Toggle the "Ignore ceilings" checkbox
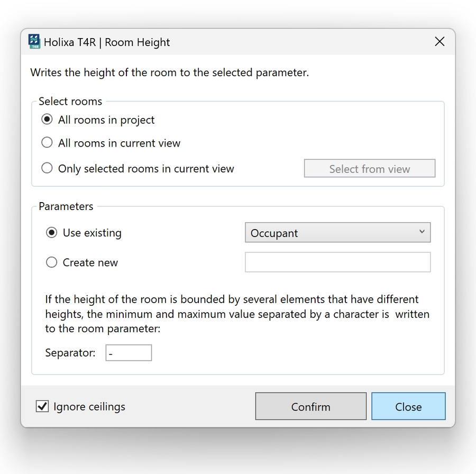 point(42,406)
